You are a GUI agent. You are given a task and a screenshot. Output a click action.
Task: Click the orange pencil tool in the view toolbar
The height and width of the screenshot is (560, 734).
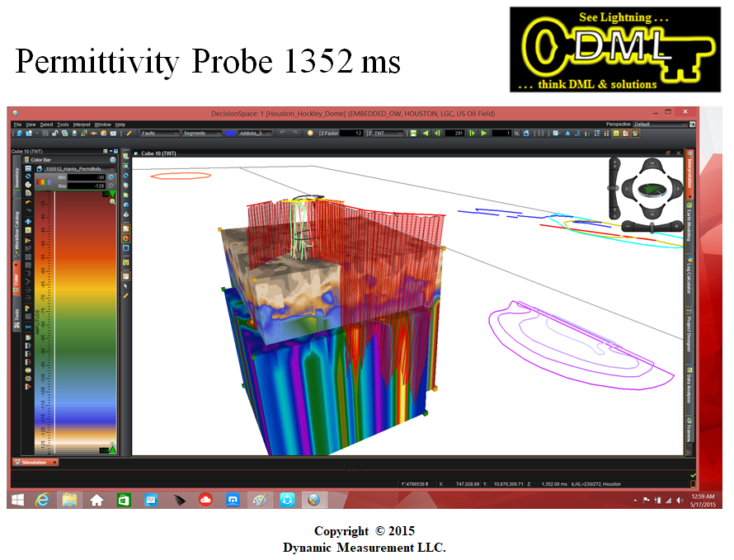click(125, 296)
